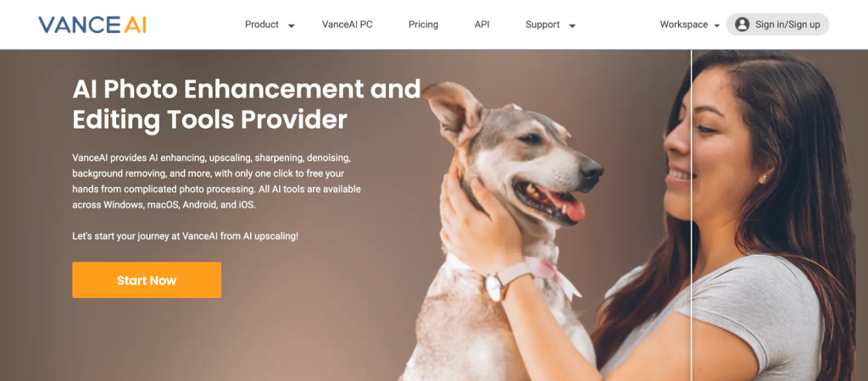Click the orange Start Now button

(x=147, y=279)
